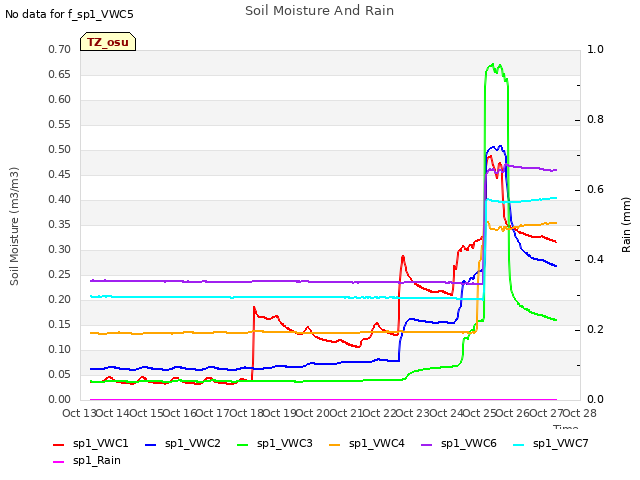Click the Rain (mm) axis label
The image size is (640, 480).
(626, 225)
